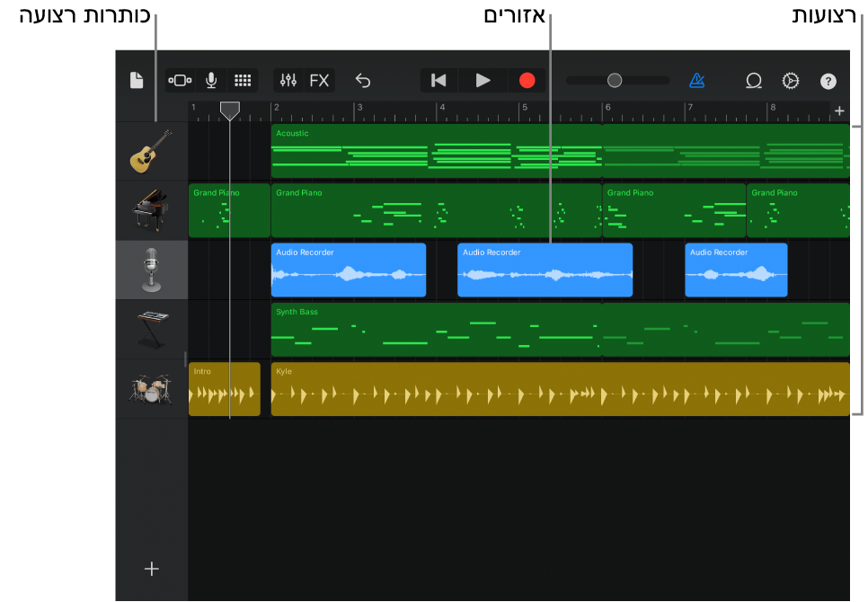Adjust the master volume slider knob
Viewport: 868px width, 602px height.
[615, 80]
